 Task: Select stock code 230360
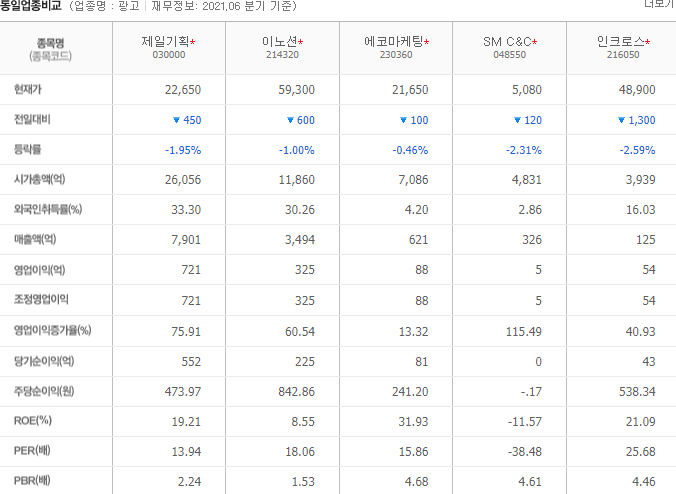pyautogui.click(x=396, y=55)
